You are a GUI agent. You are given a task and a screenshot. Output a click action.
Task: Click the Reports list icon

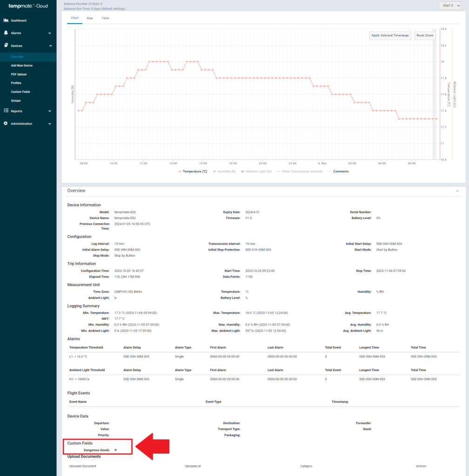point(6,111)
